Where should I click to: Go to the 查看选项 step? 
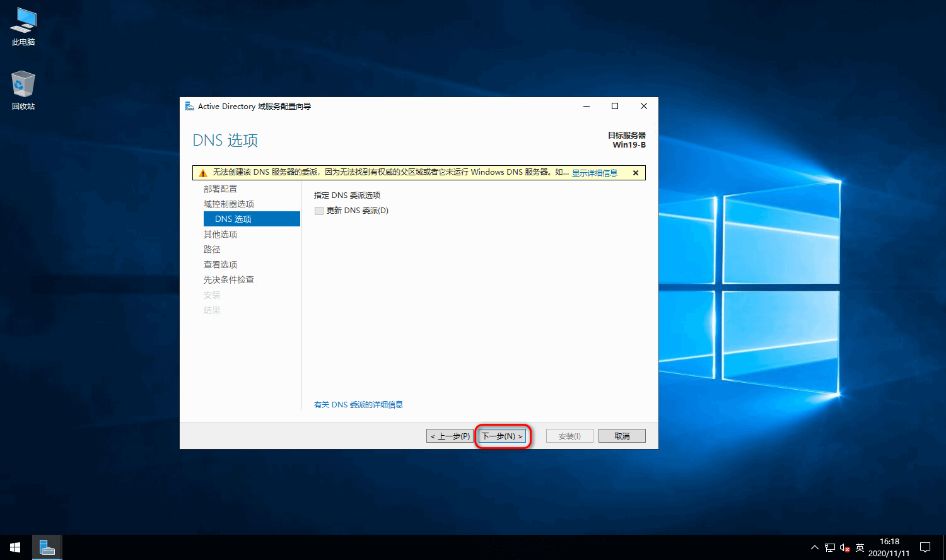pyautogui.click(x=220, y=265)
